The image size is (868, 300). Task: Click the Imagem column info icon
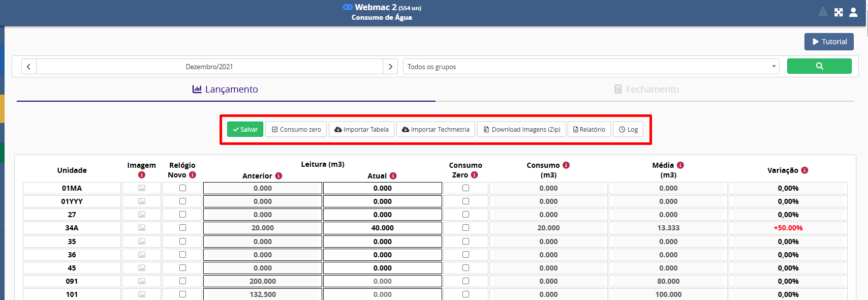pyautogui.click(x=142, y=175)
